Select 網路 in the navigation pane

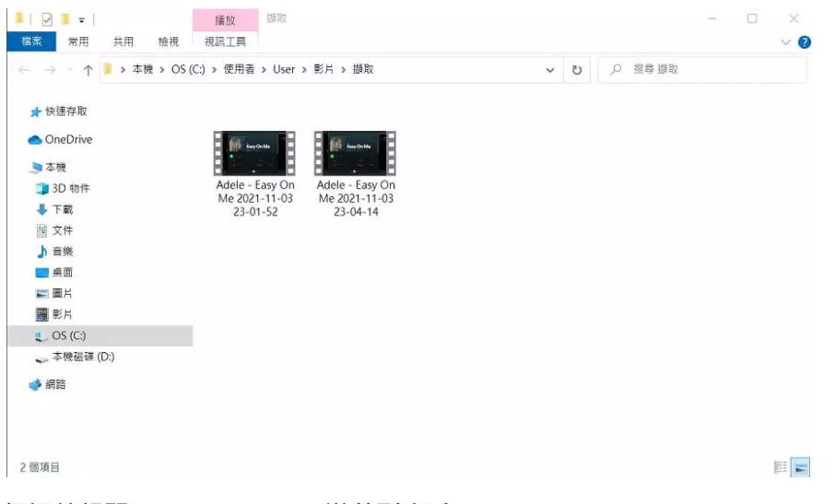click(x=55, y=384)
